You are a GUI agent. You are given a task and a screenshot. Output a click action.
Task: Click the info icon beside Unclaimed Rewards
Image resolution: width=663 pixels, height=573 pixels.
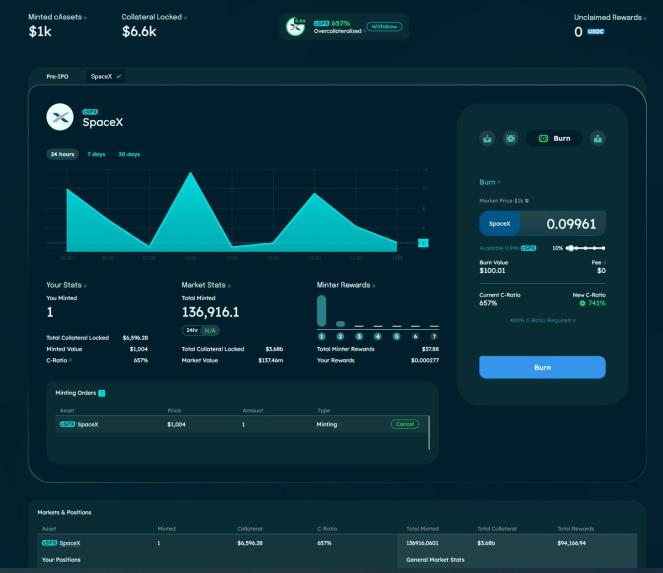click(x=644, y=18)
